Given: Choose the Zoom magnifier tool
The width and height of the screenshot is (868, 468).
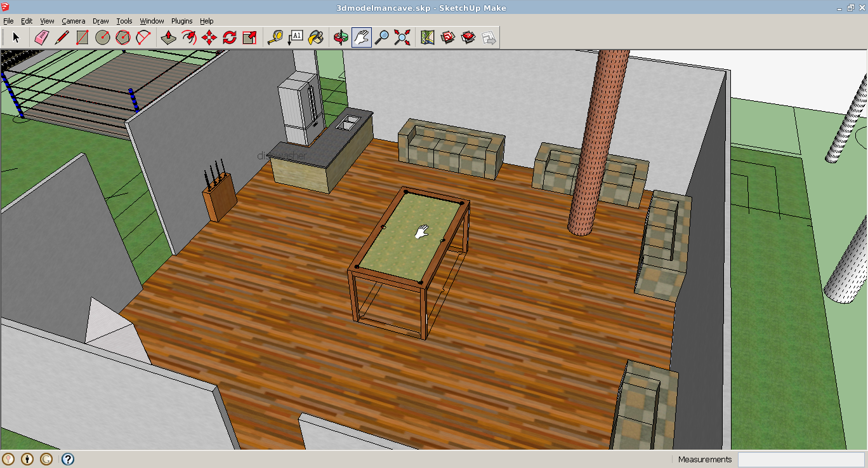Looking at the screenshot, I should [x=381, y=37].
